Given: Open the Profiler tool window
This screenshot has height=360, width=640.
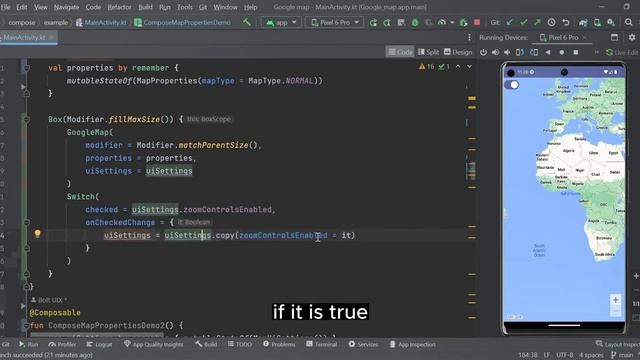Looking at the screenshot, I should click(x=62, y=344).
